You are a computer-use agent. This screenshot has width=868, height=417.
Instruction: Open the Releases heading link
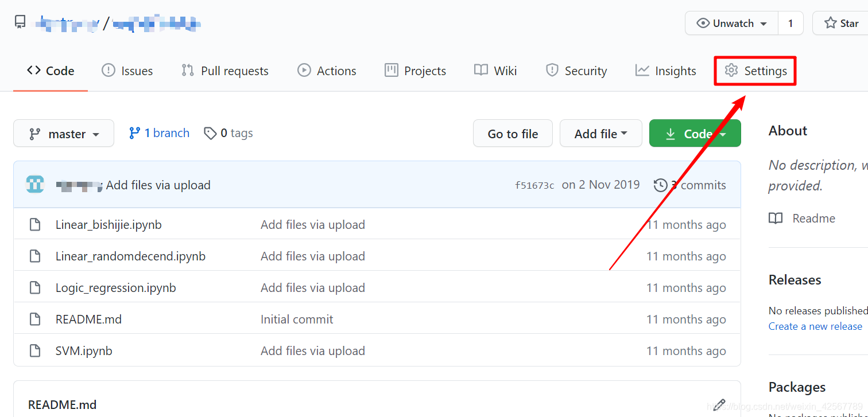click(x=795, y=280)
